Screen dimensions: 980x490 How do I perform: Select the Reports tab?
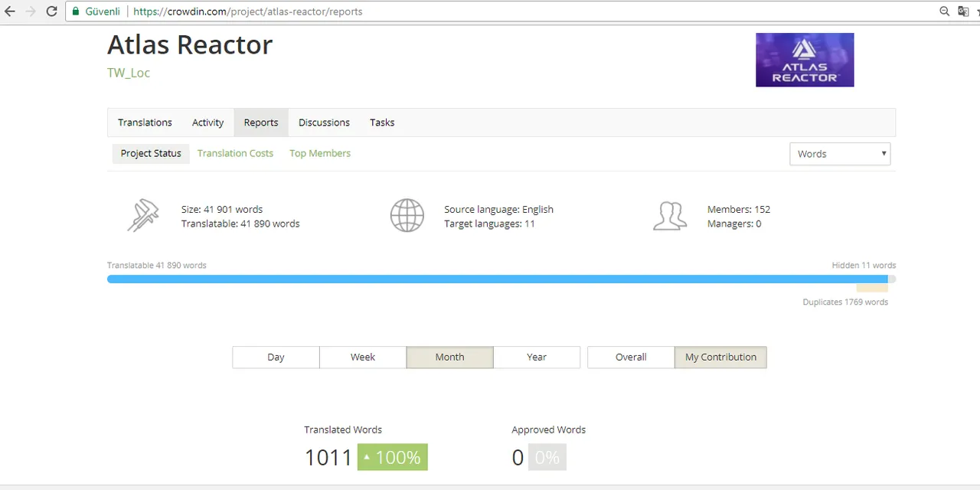tap(261, 122)
